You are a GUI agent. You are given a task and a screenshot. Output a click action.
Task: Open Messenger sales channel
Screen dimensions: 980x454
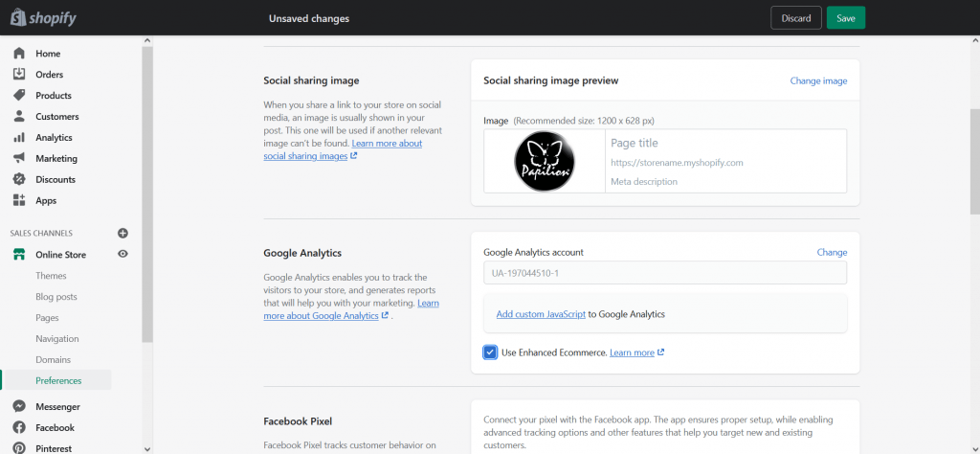tap(57, 407)
